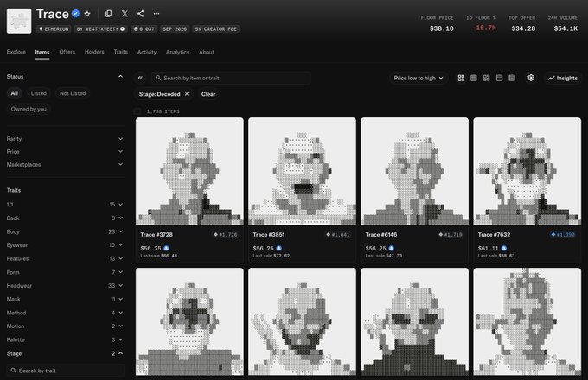Image resolution: width=588 pixels, height=380 pixels.
Task: Clear all applied filters
Action: [208, 94]
